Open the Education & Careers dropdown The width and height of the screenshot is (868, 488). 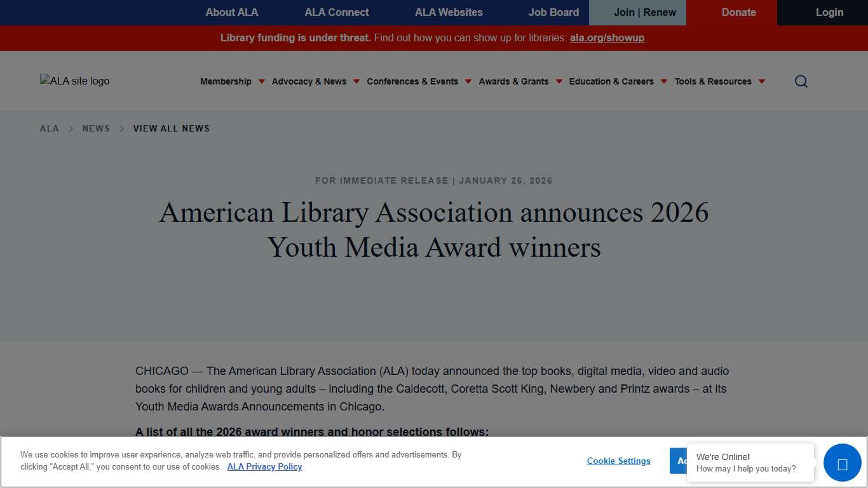click(611, 81)
